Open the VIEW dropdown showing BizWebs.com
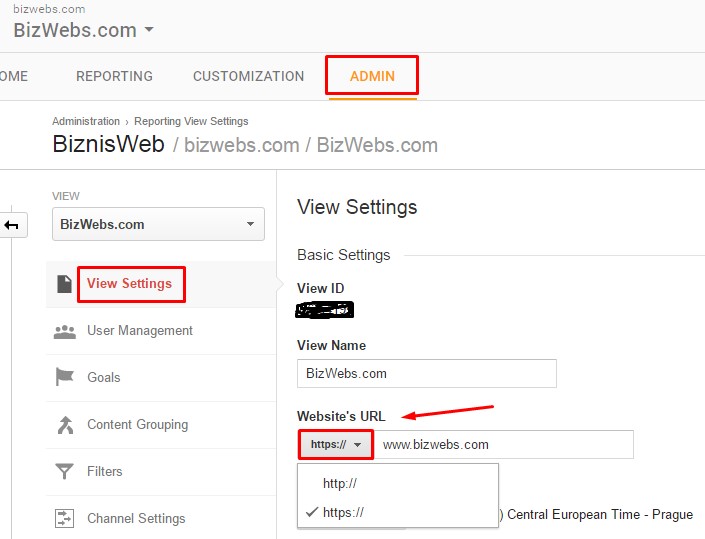This screenshot has height=539, width=705. click(158, 224)
